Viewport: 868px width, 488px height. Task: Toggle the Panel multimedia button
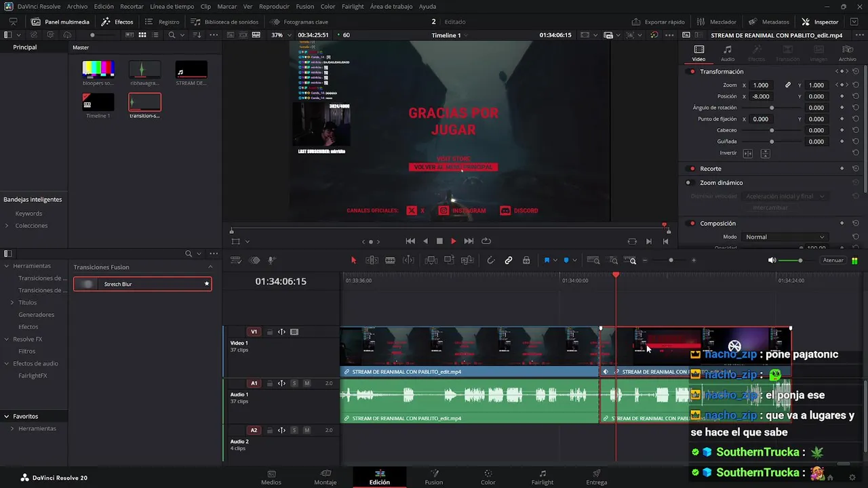60,22
